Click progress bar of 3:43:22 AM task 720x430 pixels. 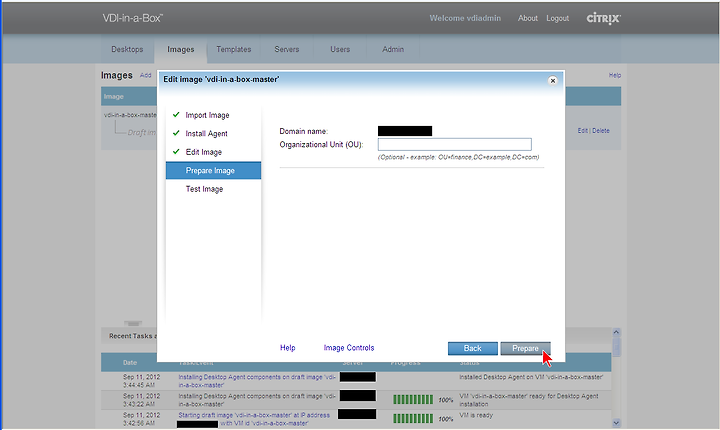click(x=413, y=400)
